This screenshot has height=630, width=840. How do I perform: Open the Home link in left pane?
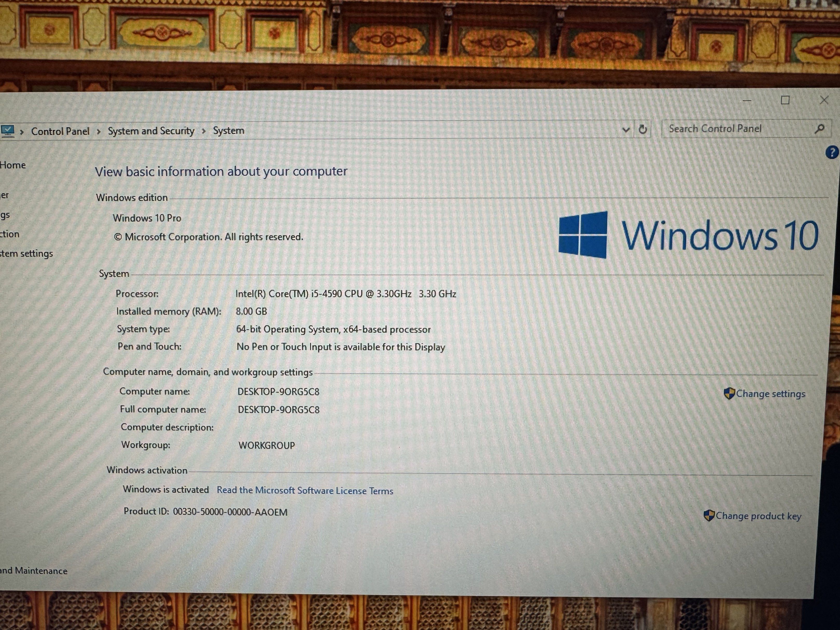13,165
